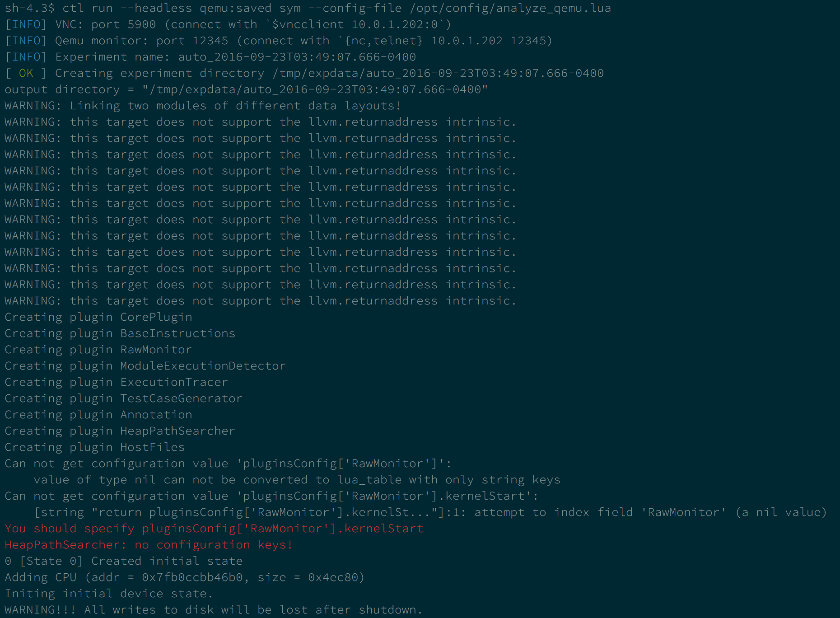The width and height of the screenshot is (840, 618).
Task: Click the experiment name auto_2016-09-23T03:49:07.666-0400
Action: coord(297,57)
